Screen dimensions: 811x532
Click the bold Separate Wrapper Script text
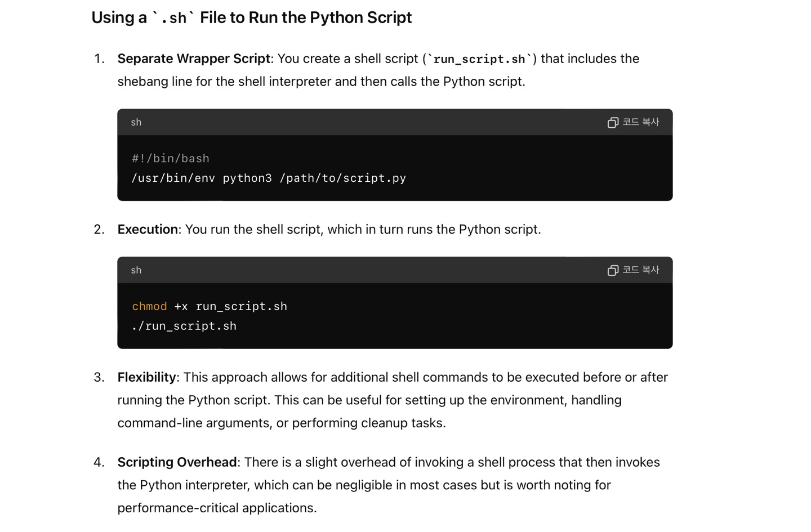(194, 59)
